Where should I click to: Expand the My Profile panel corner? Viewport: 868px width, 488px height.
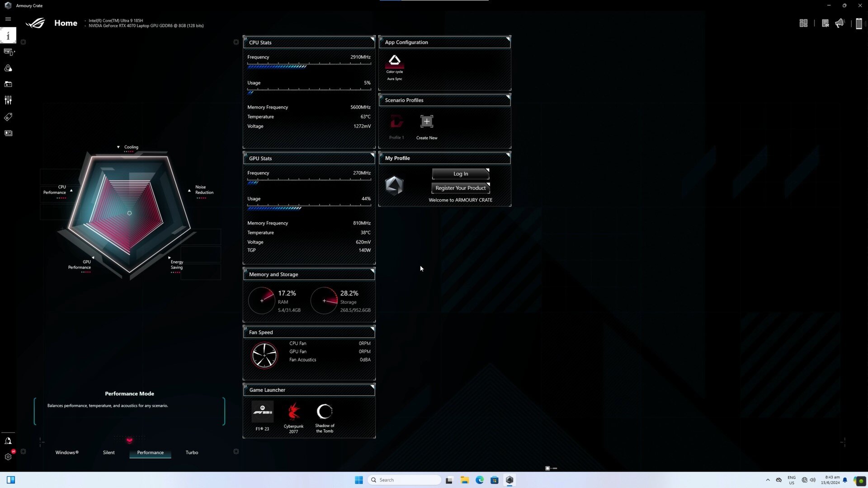(508, 155)
